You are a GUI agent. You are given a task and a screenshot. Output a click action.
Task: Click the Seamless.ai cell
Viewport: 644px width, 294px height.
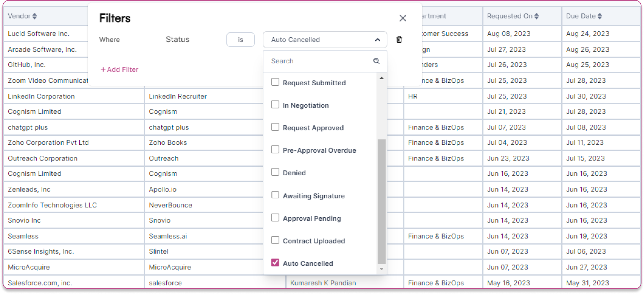168,236
